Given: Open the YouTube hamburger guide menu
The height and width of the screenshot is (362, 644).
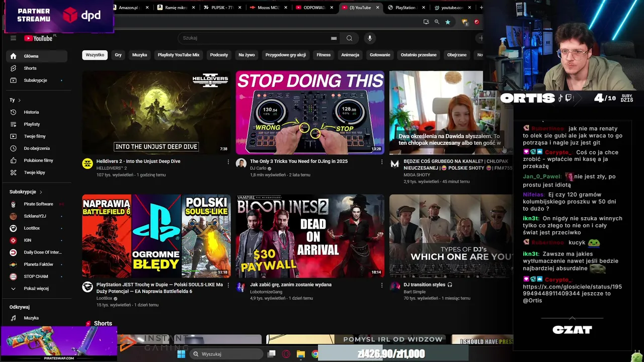Looking at the screenshot, I should pyautogui.click(x=13, y=38).
